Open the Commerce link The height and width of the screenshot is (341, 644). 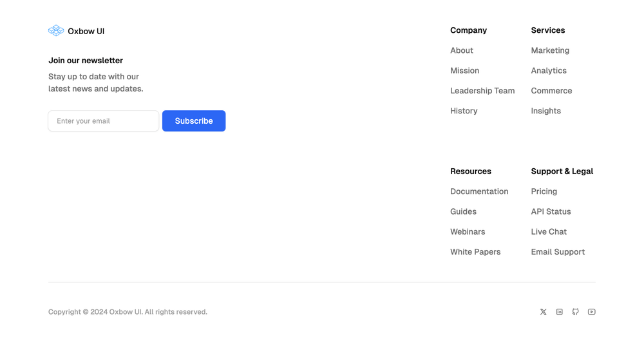tap(551, 91)
